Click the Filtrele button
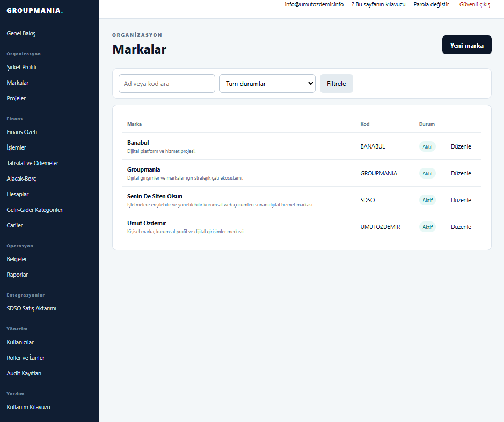Viewport: 504px width, 422px height. coord(336,84)
